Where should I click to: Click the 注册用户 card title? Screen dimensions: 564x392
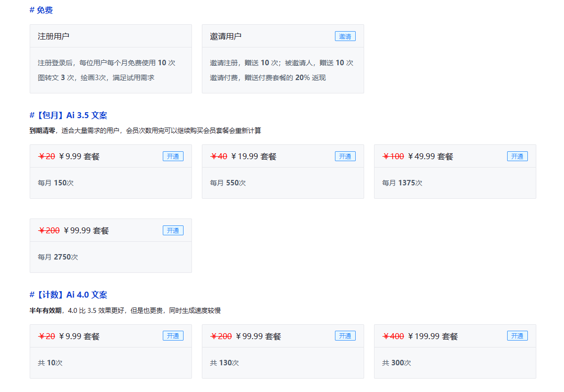(x=53, y=36)
